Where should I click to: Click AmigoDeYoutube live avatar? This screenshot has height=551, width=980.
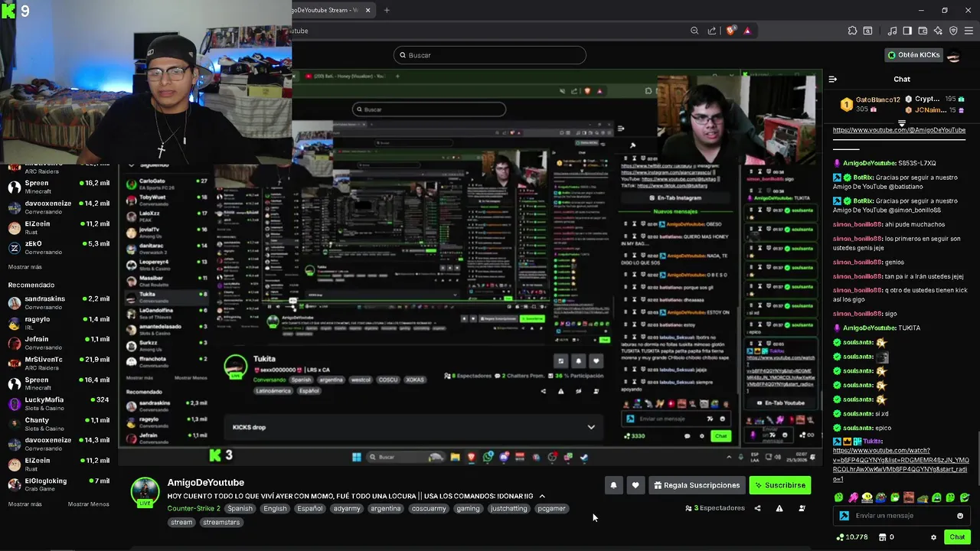pos(145,493)
